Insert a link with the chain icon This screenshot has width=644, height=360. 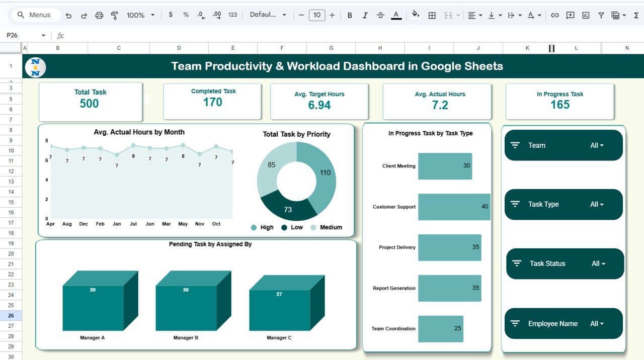point(555,15)
